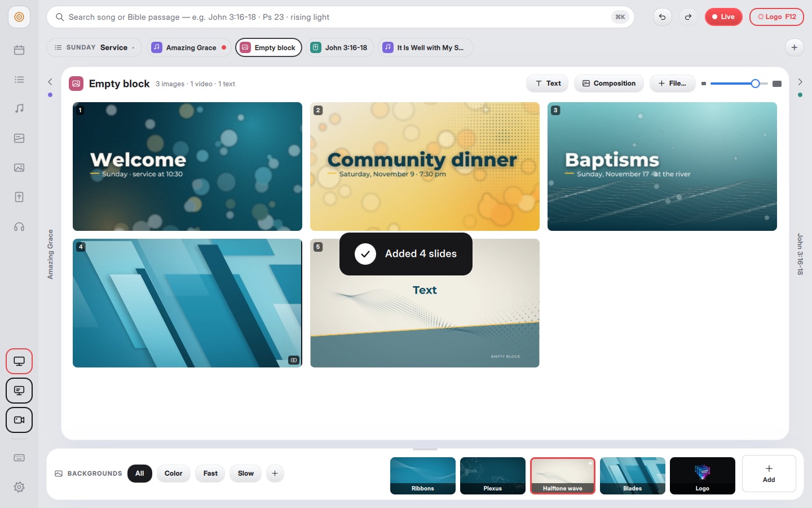Toggle the Live output button
Screen dimensions: 812x508
[x=723, y=17]
